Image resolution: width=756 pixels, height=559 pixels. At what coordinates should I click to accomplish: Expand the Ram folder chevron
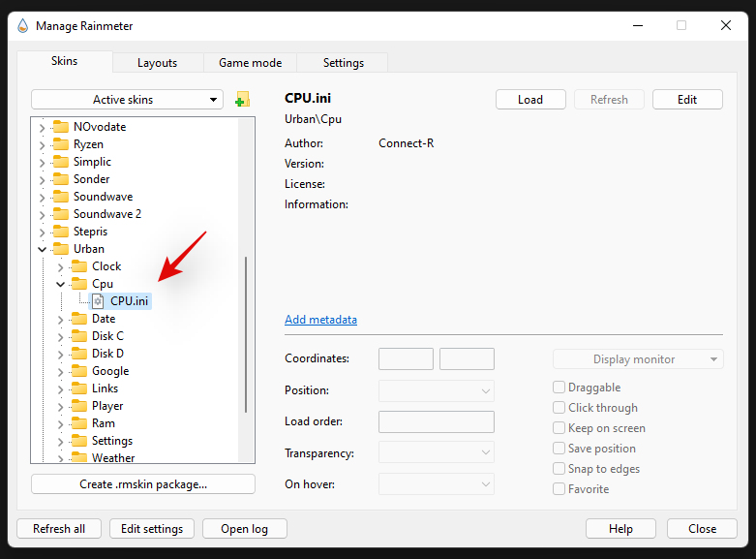click(60, 423)
